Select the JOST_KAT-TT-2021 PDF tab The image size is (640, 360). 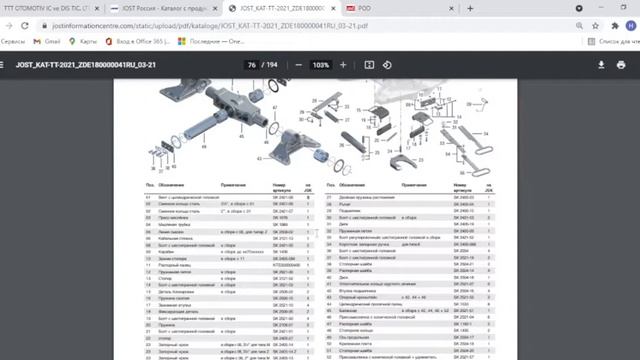point(282,8)
